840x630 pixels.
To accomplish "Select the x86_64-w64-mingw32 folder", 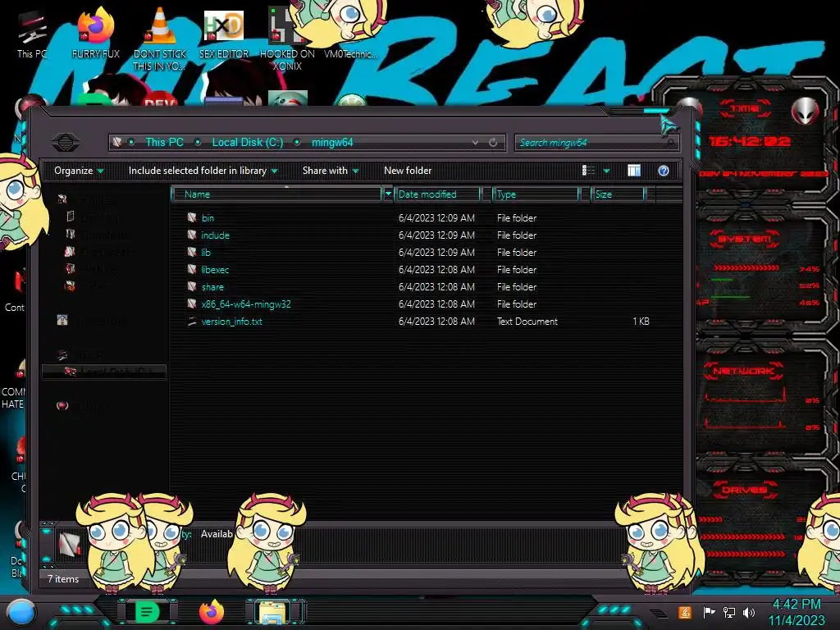I will tap(246, 304).
